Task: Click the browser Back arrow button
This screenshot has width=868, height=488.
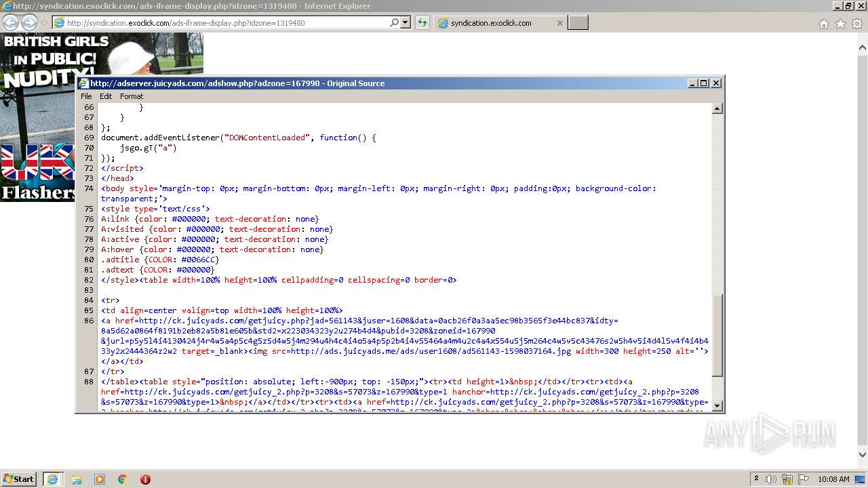Action: [10, 22]
